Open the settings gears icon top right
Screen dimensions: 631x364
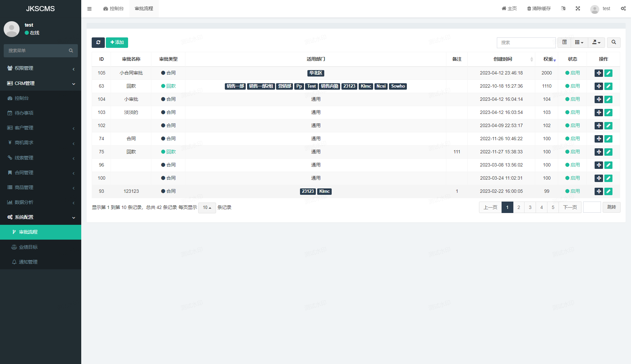(x=623, y=9)
